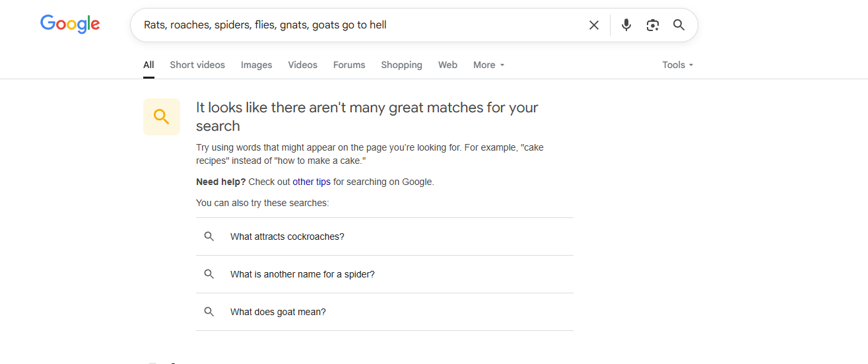Click search icon beside goat suggestion

(209, 312)
